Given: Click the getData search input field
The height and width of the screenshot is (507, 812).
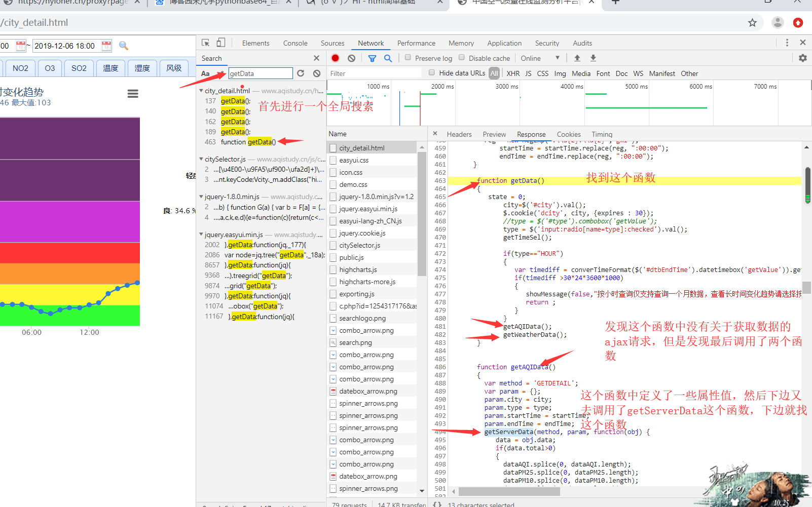Looking at the screenshot, I should [260, 73].
